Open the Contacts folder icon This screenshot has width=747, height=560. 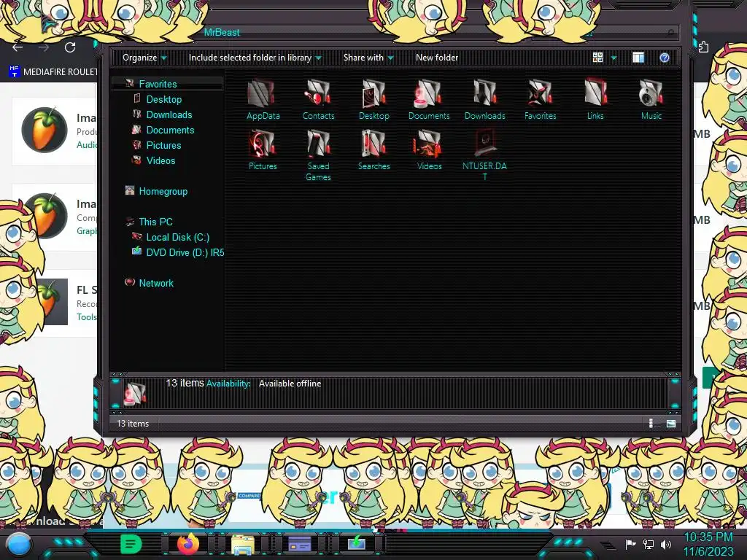[x=318, y=99]
